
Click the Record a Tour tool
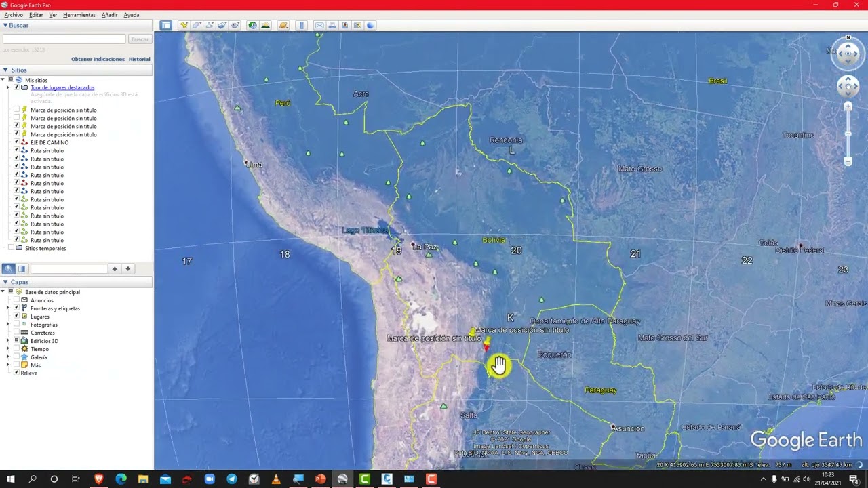(235, 25)
